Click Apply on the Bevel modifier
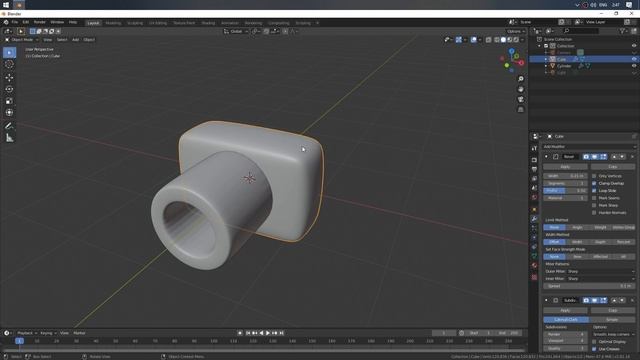 click(x=565, y=167)
